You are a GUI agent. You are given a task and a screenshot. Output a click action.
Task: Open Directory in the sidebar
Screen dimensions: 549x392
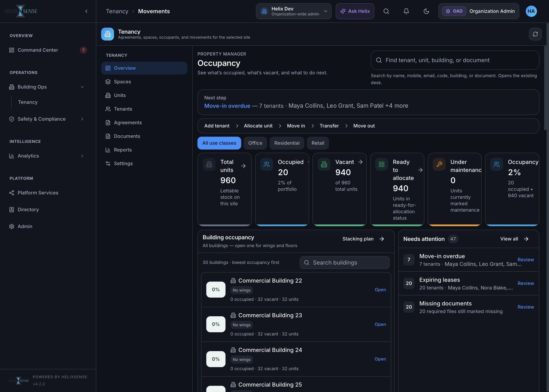[48, 210]
